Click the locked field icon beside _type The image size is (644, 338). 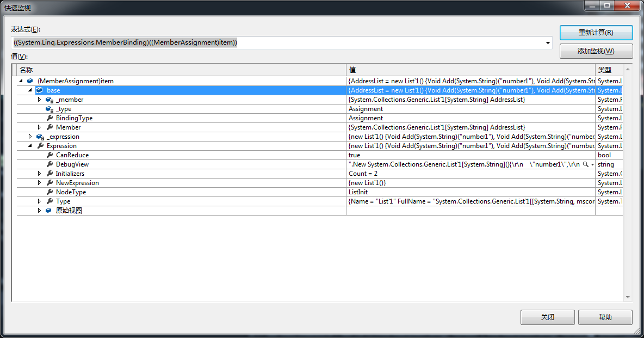(x=49, y=109)
